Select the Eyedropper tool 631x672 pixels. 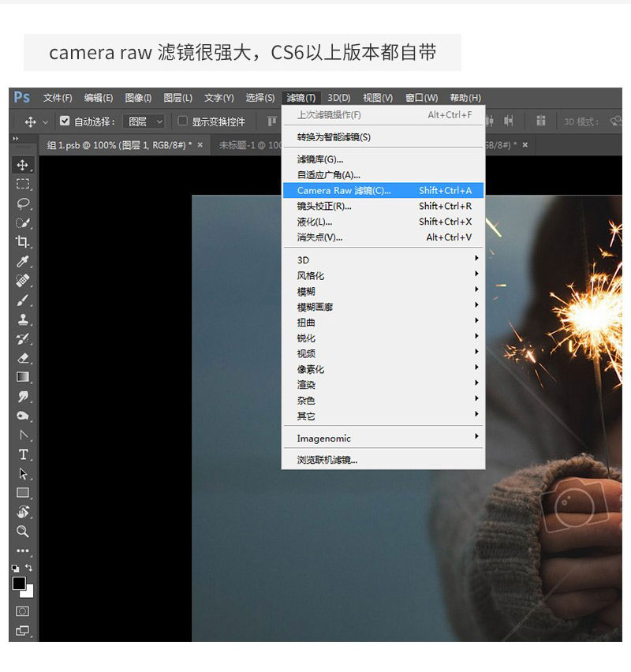point(23,261)
